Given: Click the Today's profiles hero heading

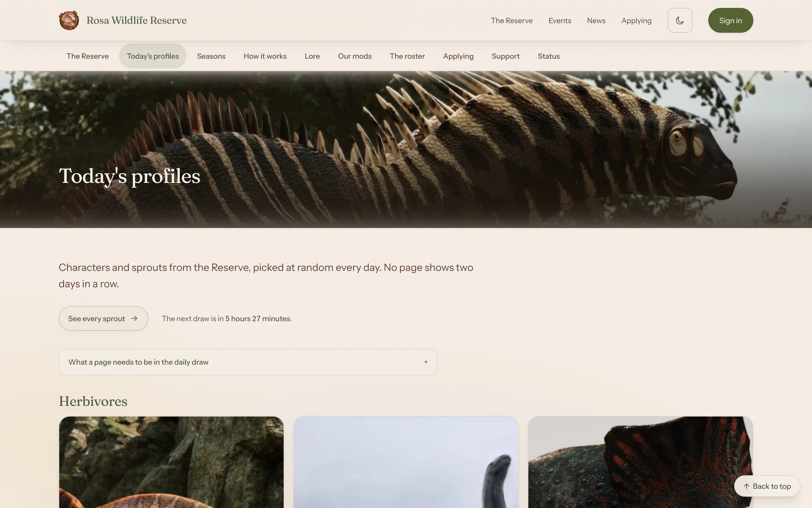Looking at the screenshot, I should 129,176.
